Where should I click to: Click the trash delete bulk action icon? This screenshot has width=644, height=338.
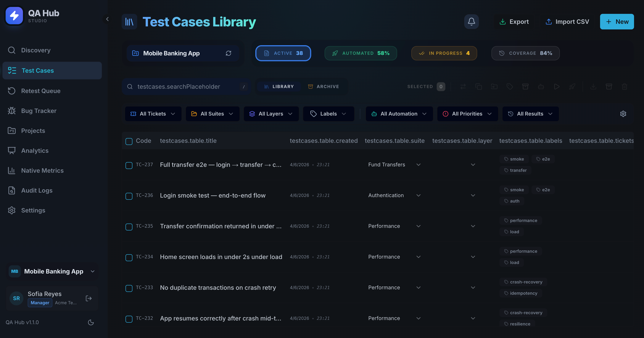(x=625, y=87)
